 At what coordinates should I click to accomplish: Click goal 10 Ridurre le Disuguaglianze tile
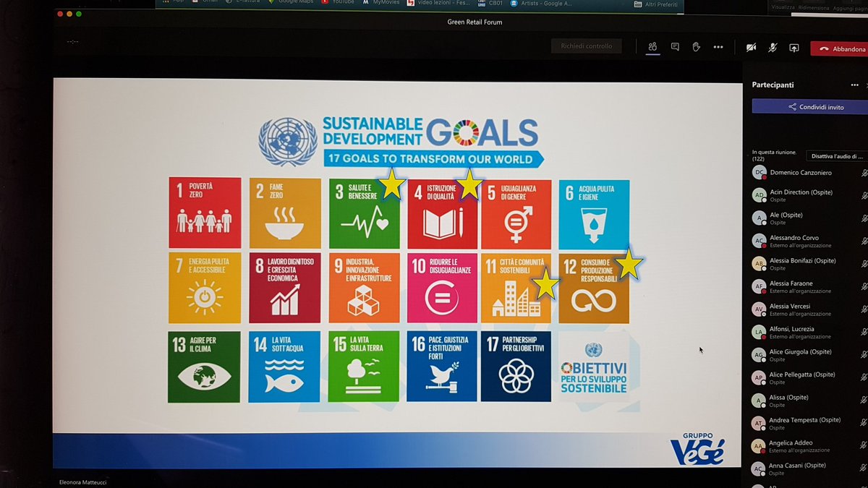441,289
